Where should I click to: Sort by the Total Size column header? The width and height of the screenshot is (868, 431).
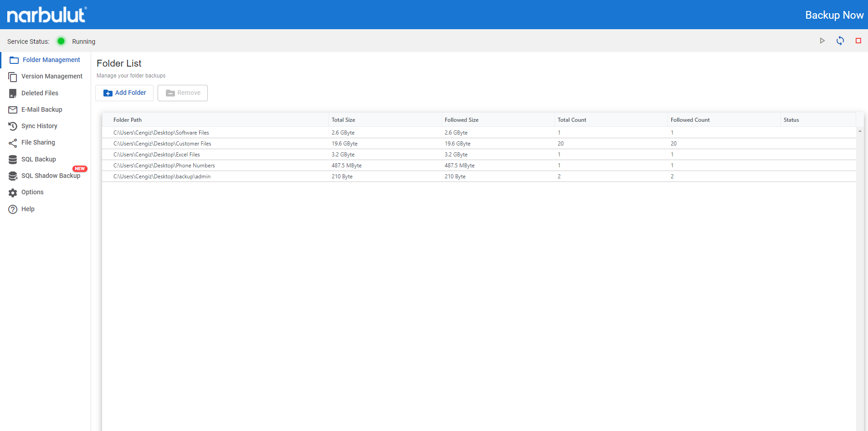[343, 120]
